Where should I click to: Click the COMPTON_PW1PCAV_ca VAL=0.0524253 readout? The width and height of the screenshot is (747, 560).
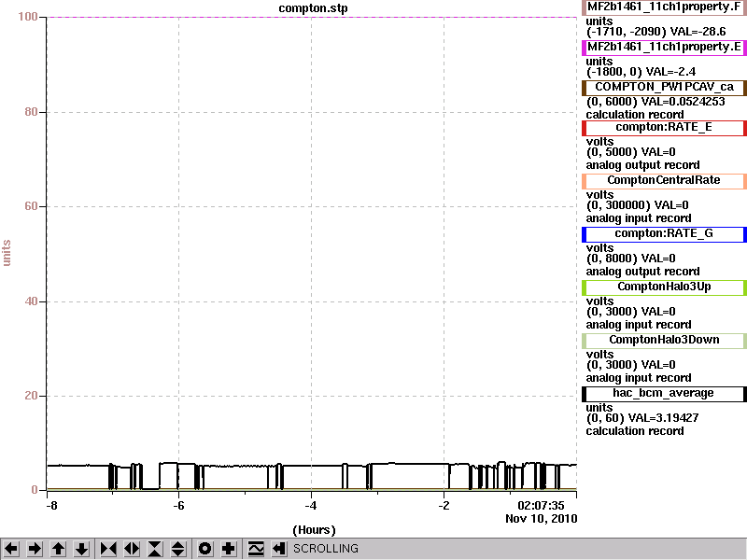pyautogui.click(x=655, y=102)
